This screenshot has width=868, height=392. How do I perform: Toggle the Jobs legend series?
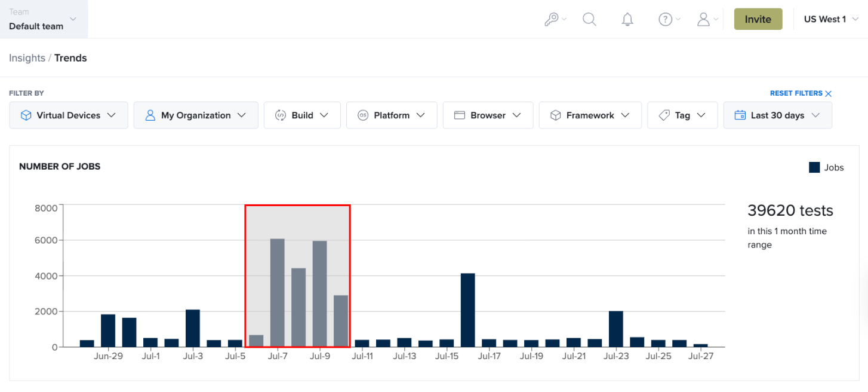[x=826, y=167]
